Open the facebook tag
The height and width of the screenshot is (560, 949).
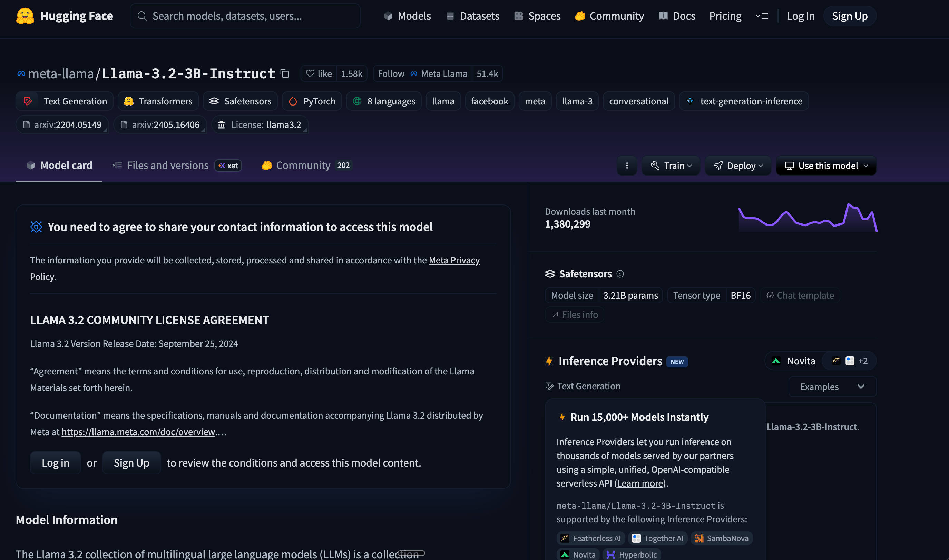[x=489, y=101]
